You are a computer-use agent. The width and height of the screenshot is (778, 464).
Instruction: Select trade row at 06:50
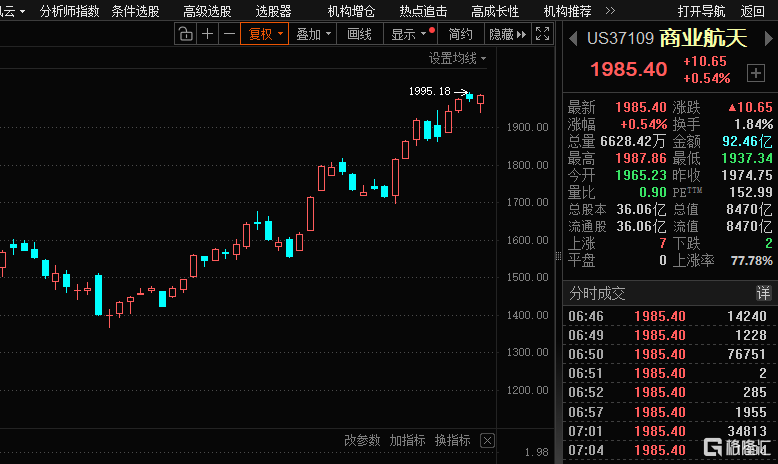670,354
